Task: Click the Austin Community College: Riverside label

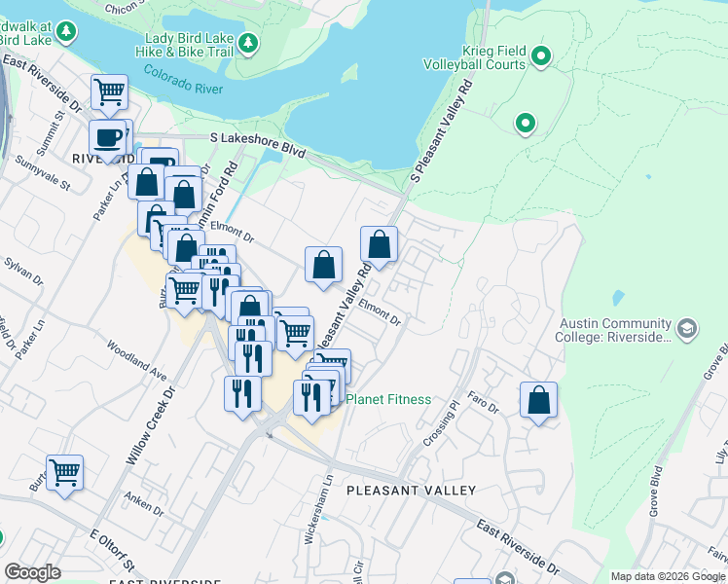Action: [613, 330]
